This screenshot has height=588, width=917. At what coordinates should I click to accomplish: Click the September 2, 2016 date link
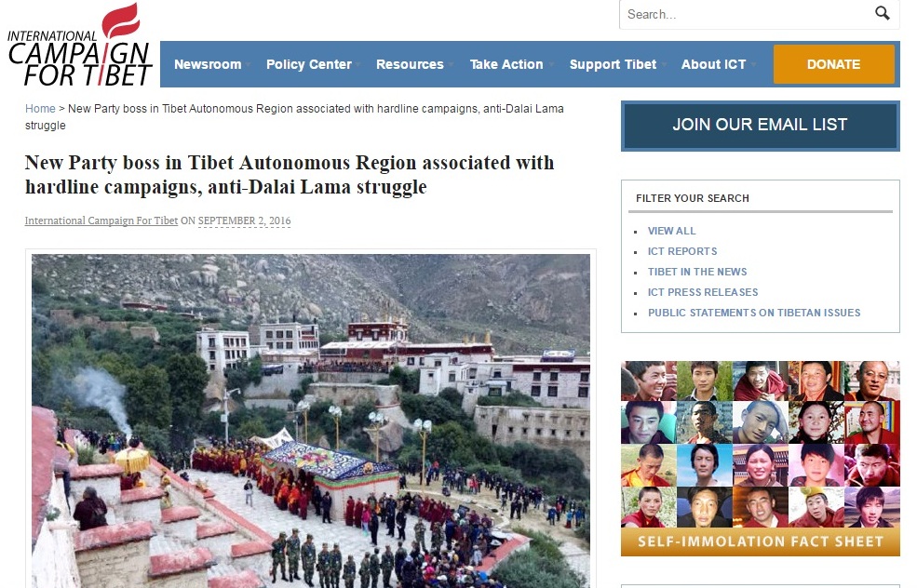coord(245,220)
